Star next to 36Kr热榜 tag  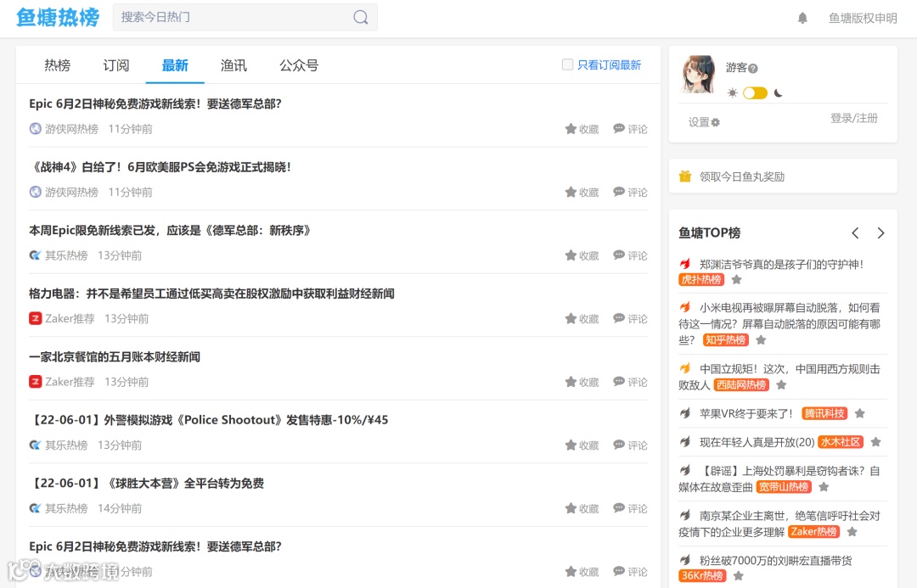tap(739, 576)
